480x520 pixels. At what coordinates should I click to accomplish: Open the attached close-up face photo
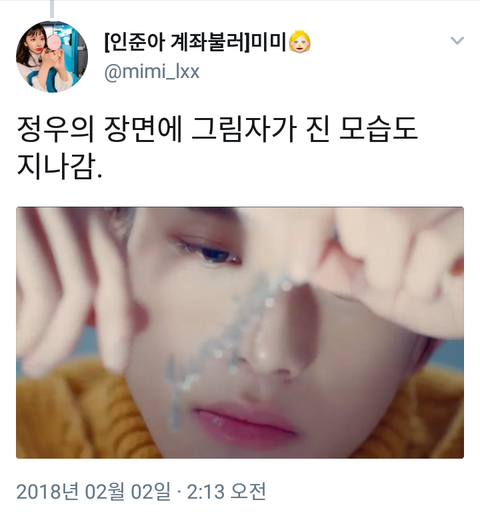[240, 332]
